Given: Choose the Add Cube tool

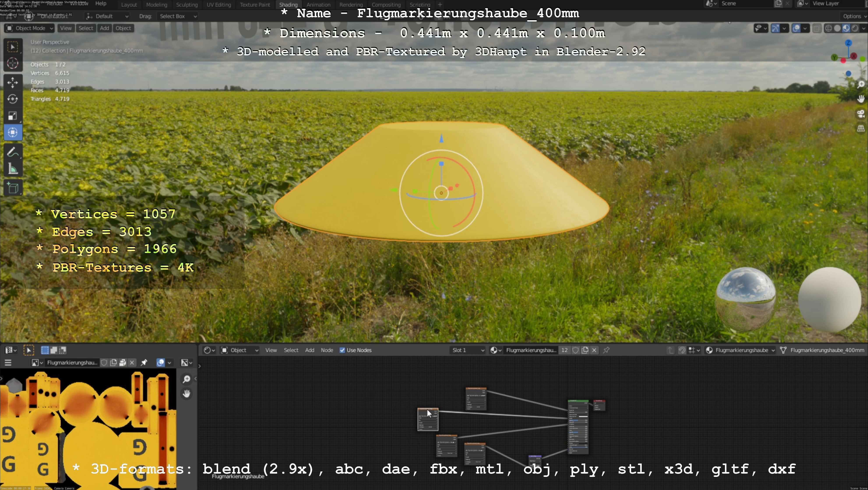Looking at the screenshot, I should point(13,188).
